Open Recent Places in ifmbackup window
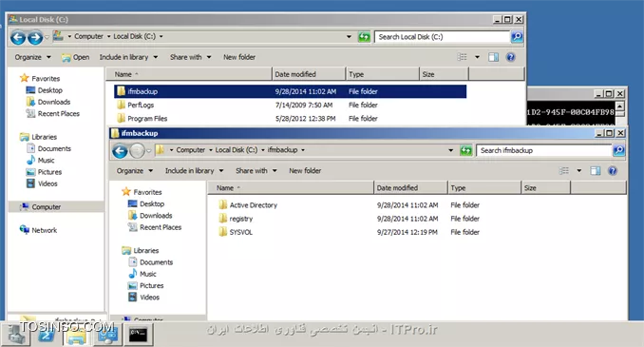This screenshot has height=347, width=644. click(x=155, y=227)
